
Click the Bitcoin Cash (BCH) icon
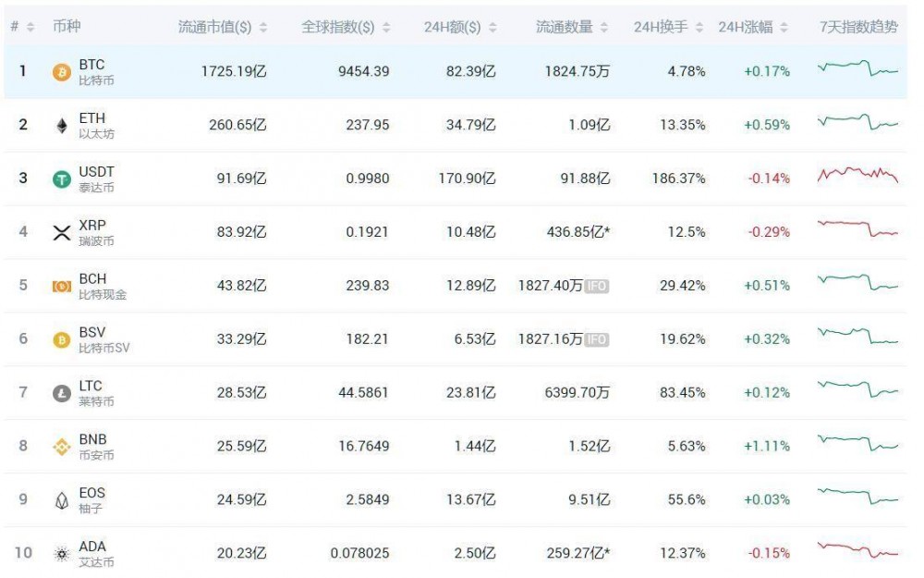tap(62, 287)
